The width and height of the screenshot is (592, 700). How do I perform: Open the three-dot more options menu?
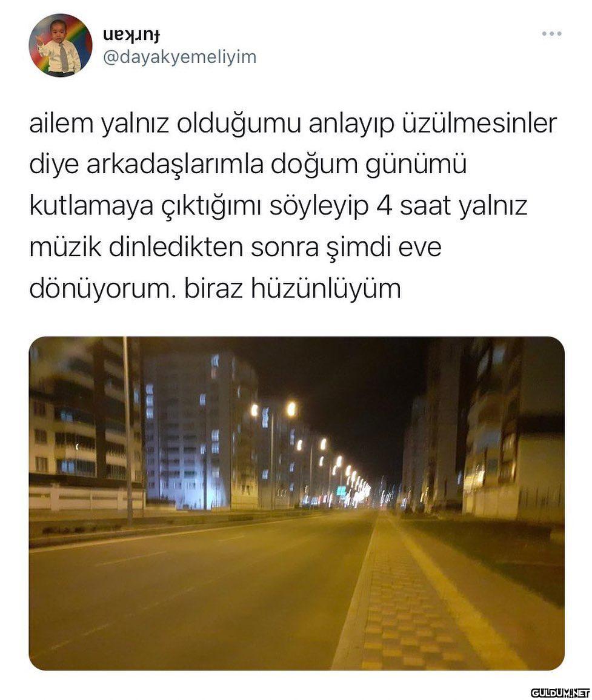pos(551,33)
